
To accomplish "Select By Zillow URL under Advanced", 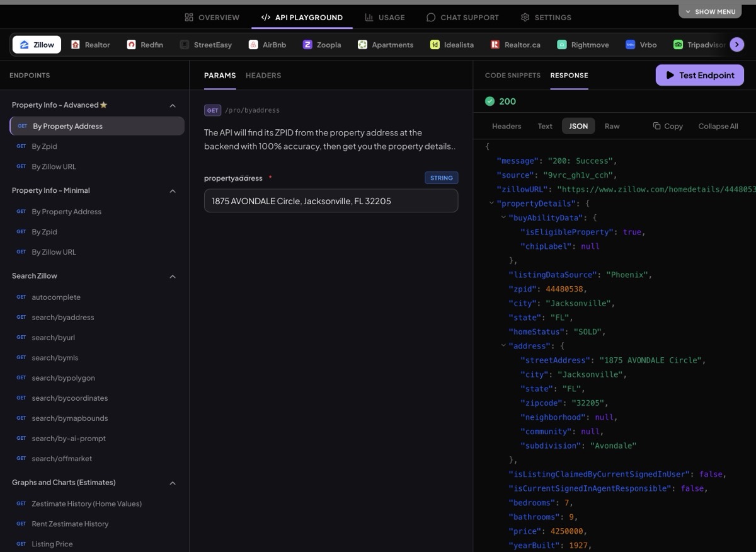I will coord(97,166).
